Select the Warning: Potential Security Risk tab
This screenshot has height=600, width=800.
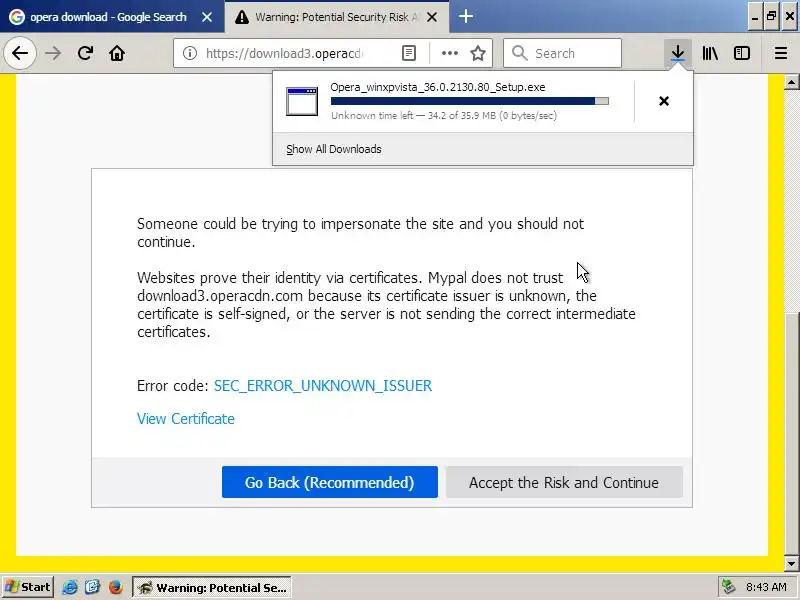pos(337,17)
